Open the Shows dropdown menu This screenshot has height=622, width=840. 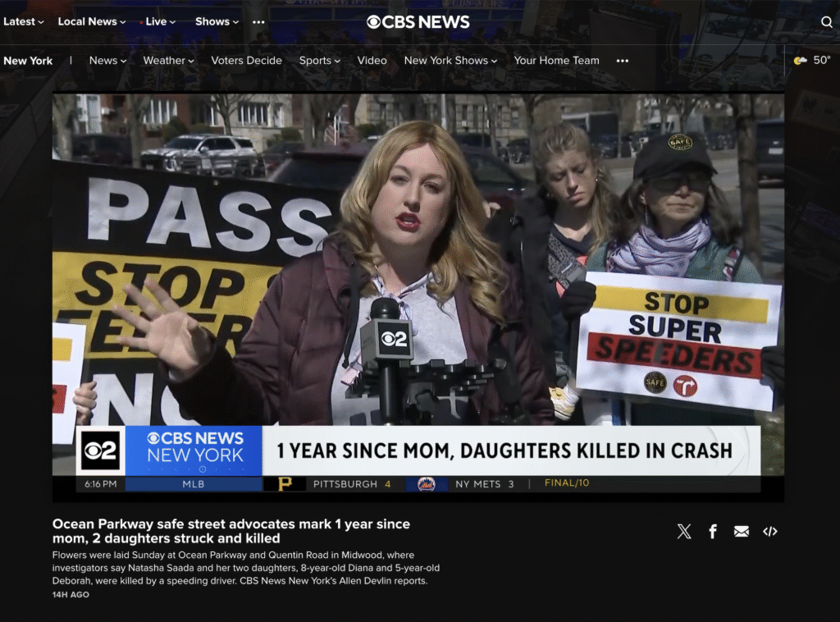click(x=217, y=22)
